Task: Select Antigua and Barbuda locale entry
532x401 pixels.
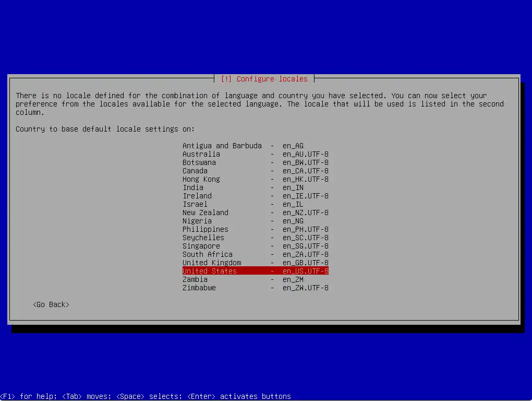Action: [x=255, y=146]
